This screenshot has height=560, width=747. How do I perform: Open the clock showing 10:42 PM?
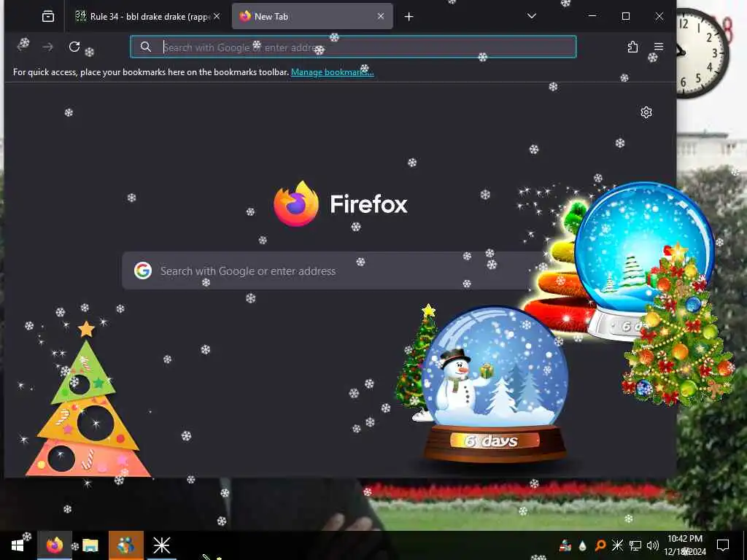685,545
